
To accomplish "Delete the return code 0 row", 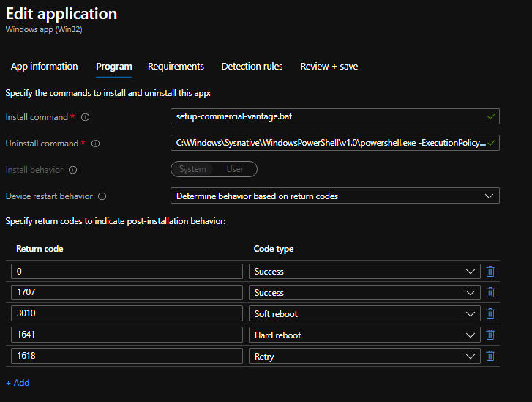I will click(490, 272).
